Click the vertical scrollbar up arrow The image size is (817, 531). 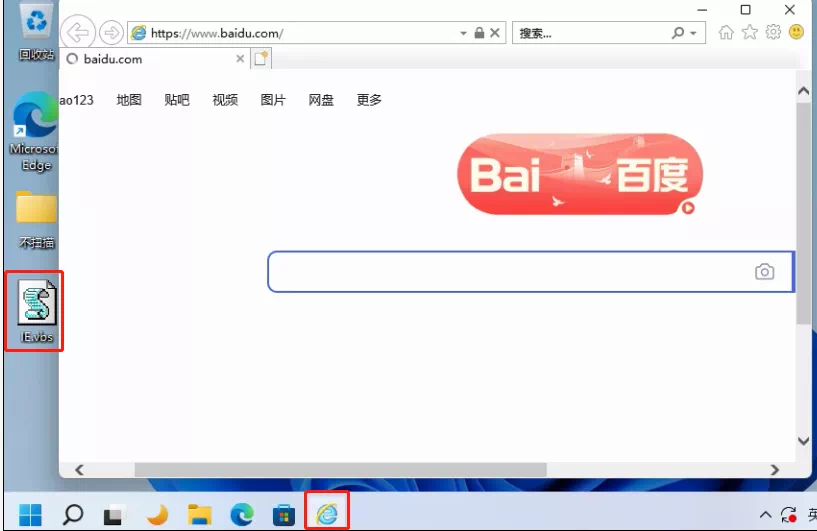pyautogui.click(x=803, y=91)
